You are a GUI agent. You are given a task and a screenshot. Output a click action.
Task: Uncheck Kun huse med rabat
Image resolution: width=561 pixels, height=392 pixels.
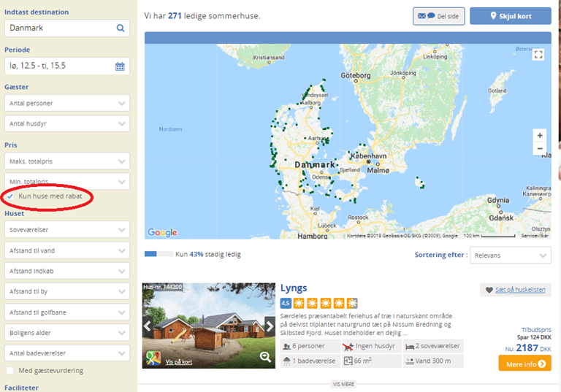coord(10,197)
